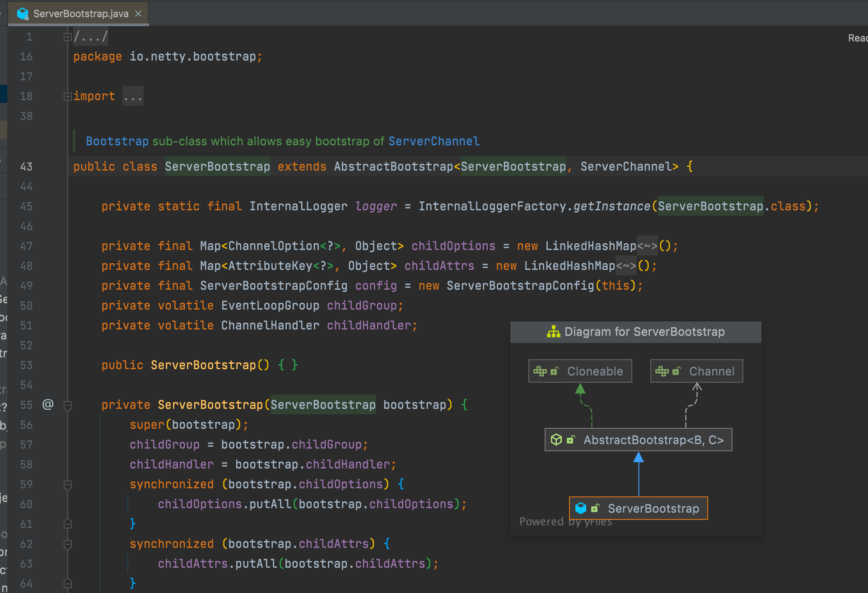Expand the folded import block
The width and height of the screenshot is (868, 593).
pos(67,96)
